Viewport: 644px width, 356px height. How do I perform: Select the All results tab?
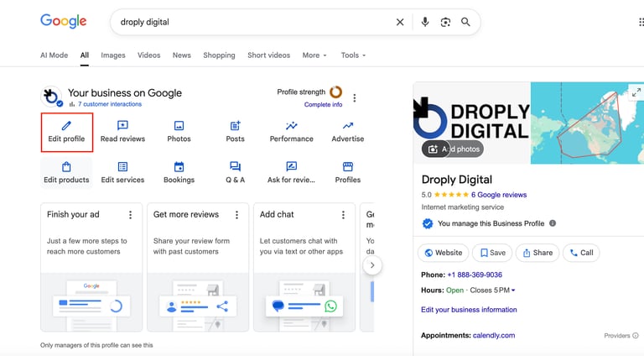[x=85, y=55]
